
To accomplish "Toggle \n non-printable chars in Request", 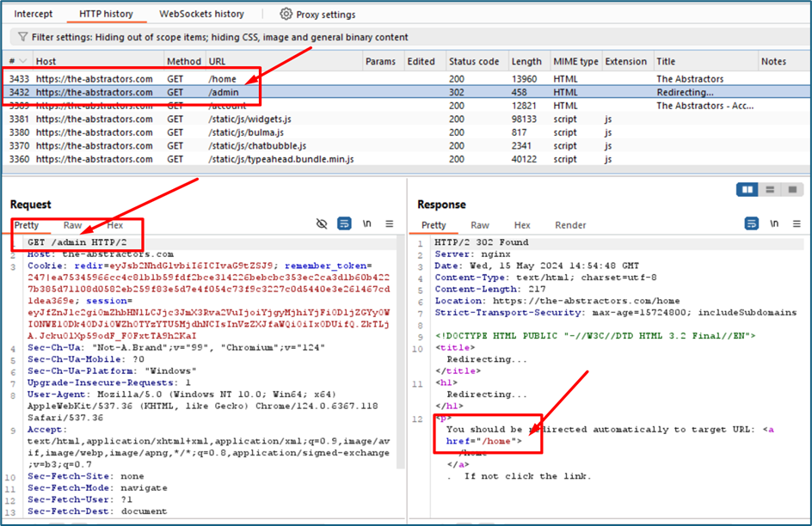I will click(366, 223).
